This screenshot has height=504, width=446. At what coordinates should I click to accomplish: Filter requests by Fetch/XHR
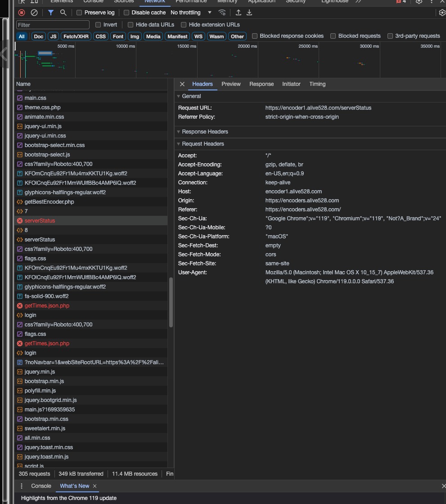click(76, 36)
